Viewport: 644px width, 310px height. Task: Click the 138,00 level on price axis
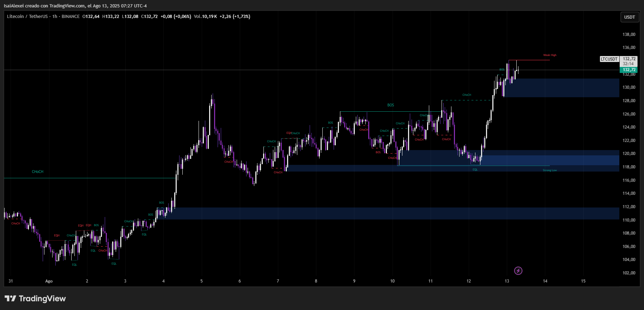629,35
